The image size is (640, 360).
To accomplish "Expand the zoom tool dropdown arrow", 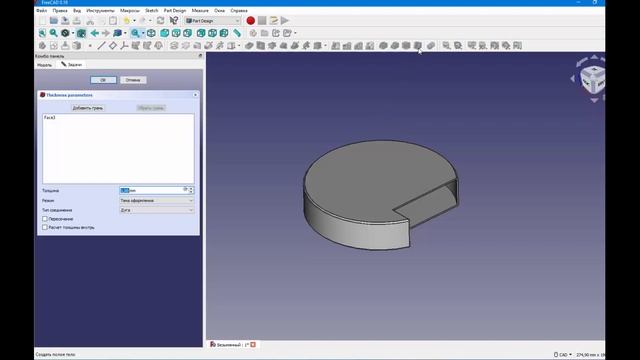I will (x=143, y=33).
